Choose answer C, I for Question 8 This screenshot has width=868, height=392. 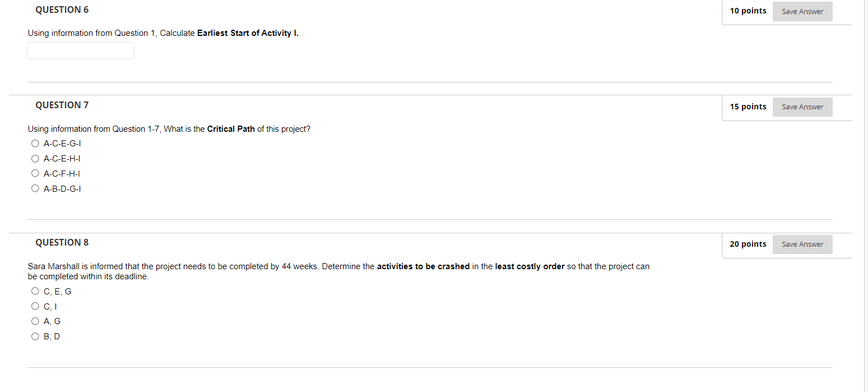35,306
